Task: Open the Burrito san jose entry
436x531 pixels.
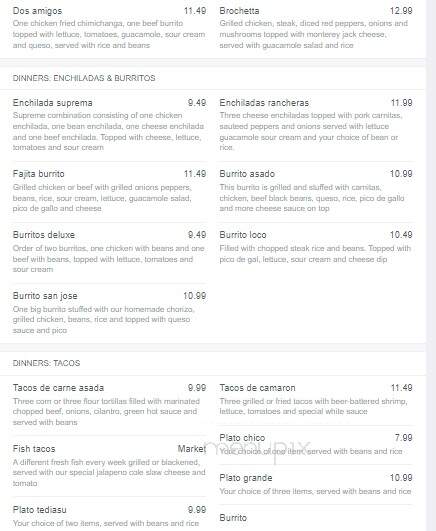Action: pyautogui.click(x=45, y=296)
